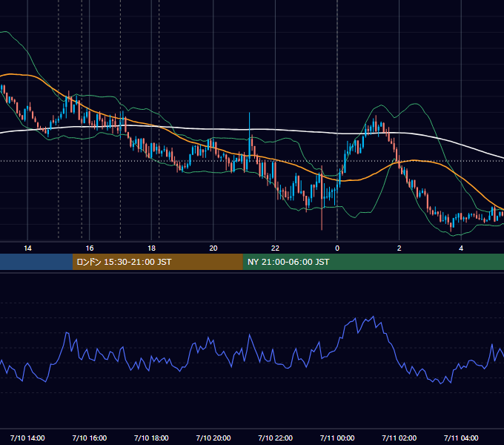This screenshot has width=504, height=445.
Task: Click hour label 2 on price chart axis
Action: [x=399, y=248]
